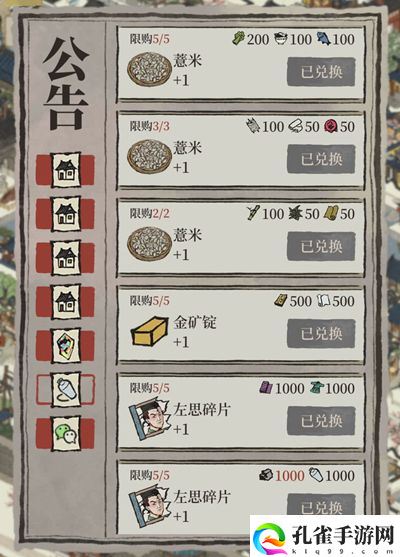Image resolution: width=400 pixels, height=557 pixels.
Task: Tap the green vegetable cost icon showing 200
Action: coord(239,38)
